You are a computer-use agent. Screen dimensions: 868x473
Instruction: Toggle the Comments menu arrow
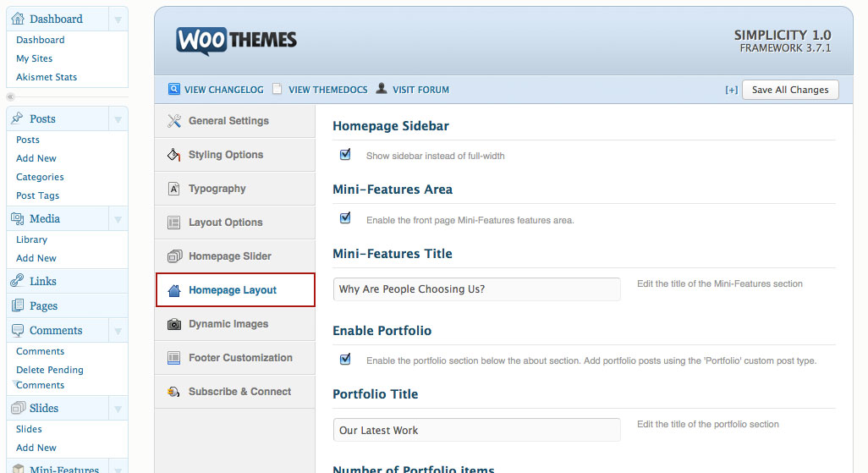pos(118,331)
